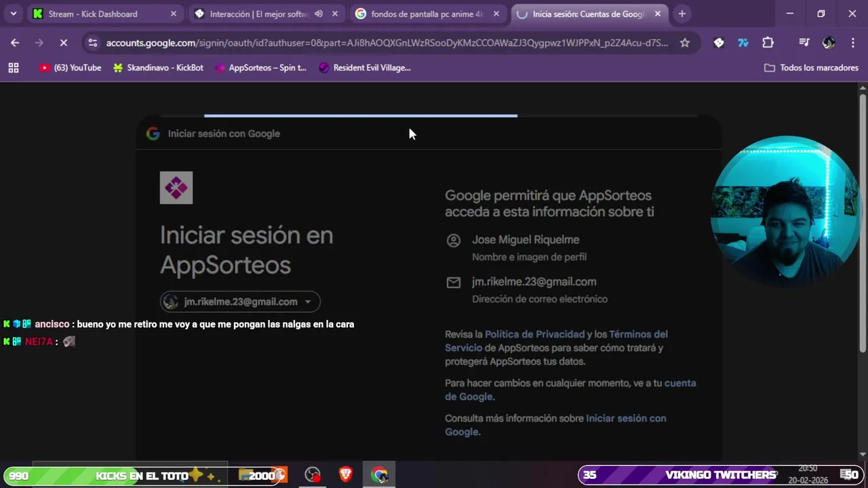
Task: Click the Jose Miguel Riquelme name text
Action: 526,240
